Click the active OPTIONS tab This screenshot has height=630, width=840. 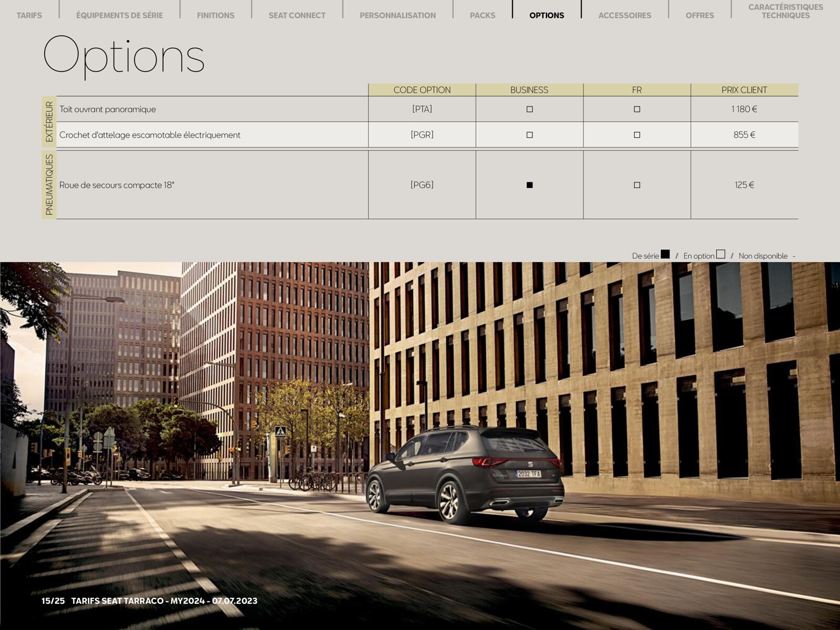(547, 15)
